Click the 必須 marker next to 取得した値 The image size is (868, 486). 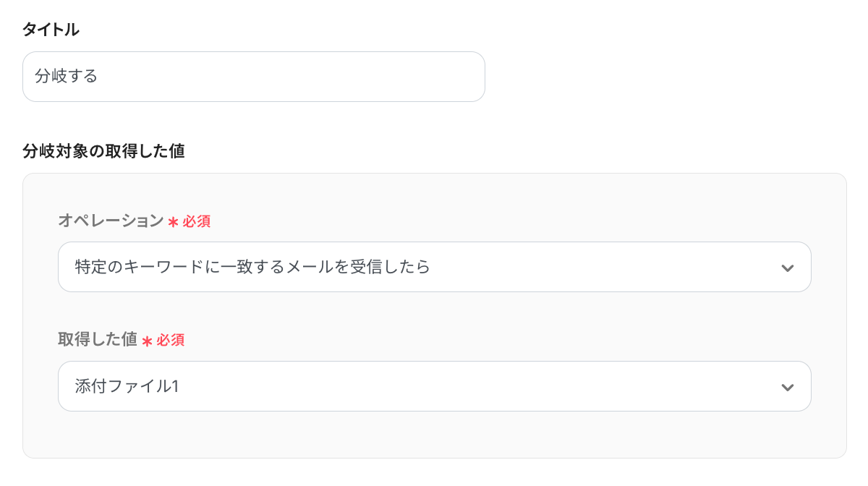coord(170,341)
